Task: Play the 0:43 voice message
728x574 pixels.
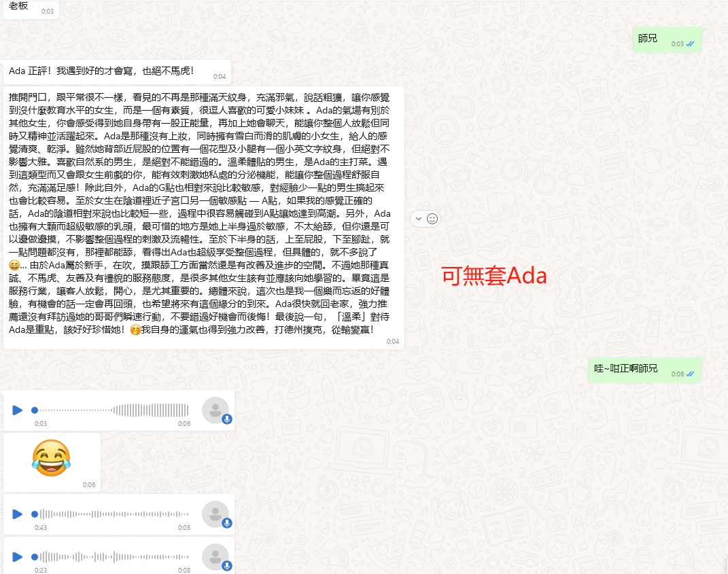Action: click(x=17, y=514)
